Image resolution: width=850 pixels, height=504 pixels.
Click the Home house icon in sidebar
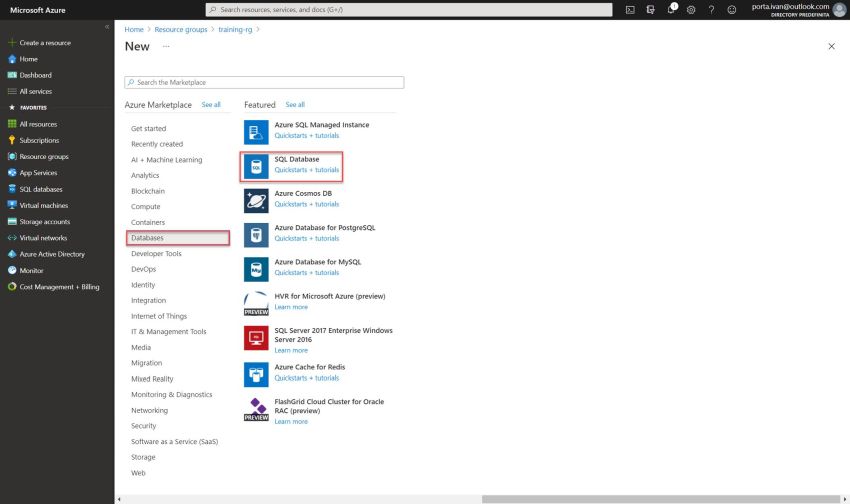pyautogui.click(x=12, y=59)
